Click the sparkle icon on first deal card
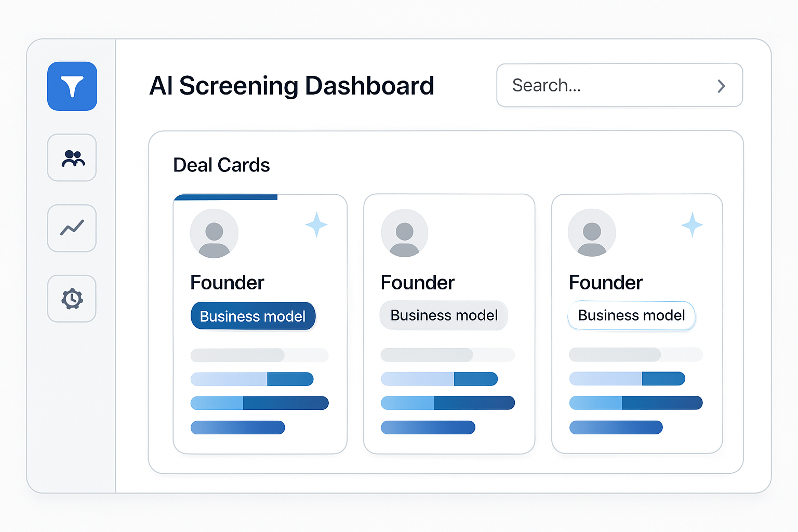 (x=316, y=224)
